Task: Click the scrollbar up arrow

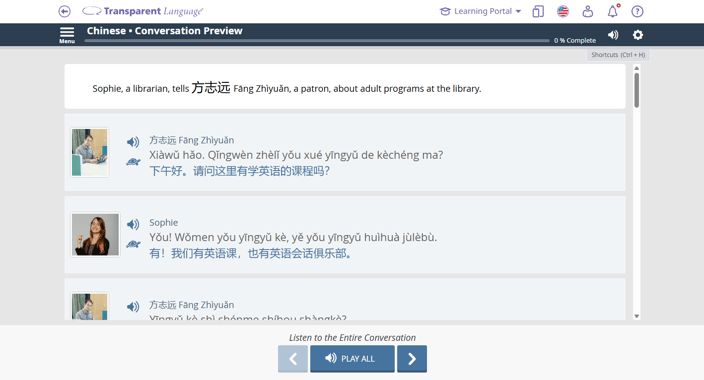Action: click(x=637, y=68)
